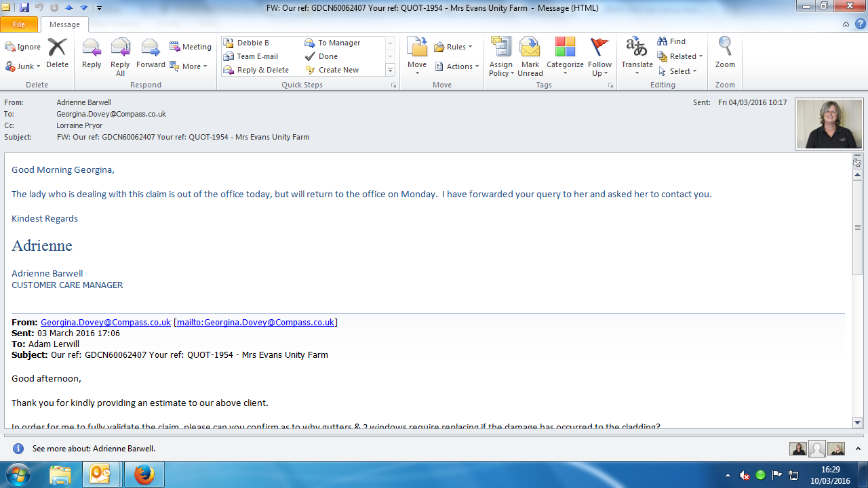Launch Firefox from the taskbar
The width and height of the screenshot is (868, 488).
tap(144, 474)
